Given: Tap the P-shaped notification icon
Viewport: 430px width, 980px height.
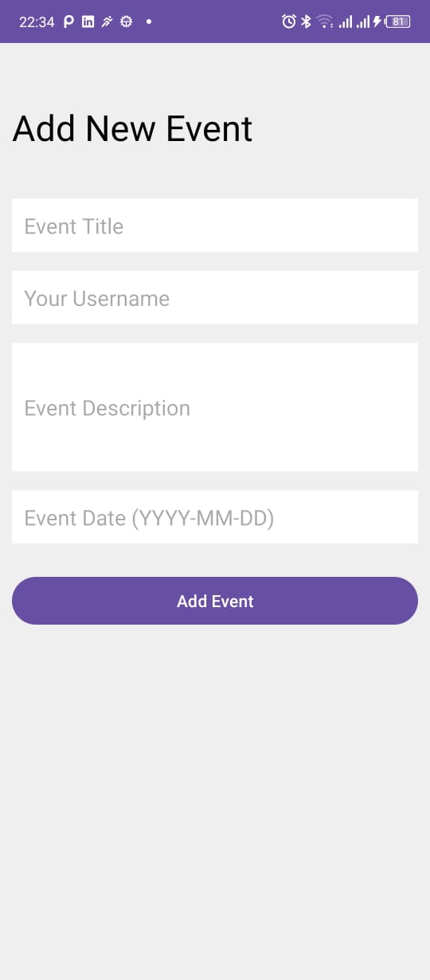Looking at the screenshot, I should point(68,22).
